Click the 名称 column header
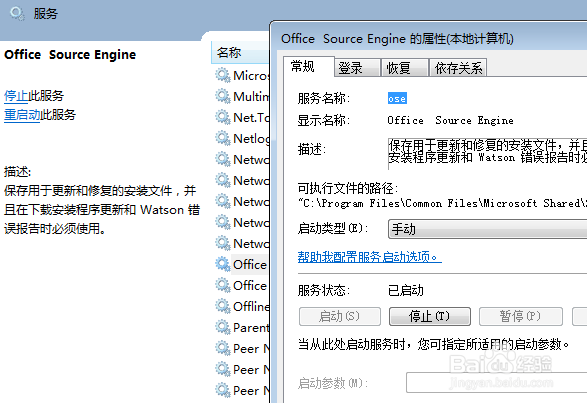The image size is (587, 403). tap(240, 52)
